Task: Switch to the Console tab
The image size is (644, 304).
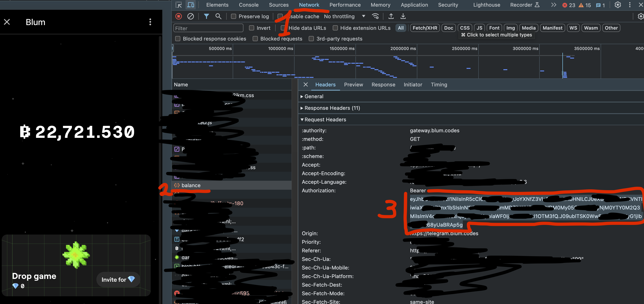Action: tap(249, 5)
